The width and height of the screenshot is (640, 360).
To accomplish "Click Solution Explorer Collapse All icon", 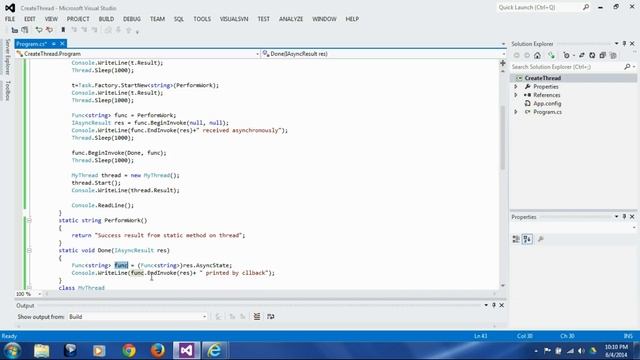I will click(x=602, y=56).
